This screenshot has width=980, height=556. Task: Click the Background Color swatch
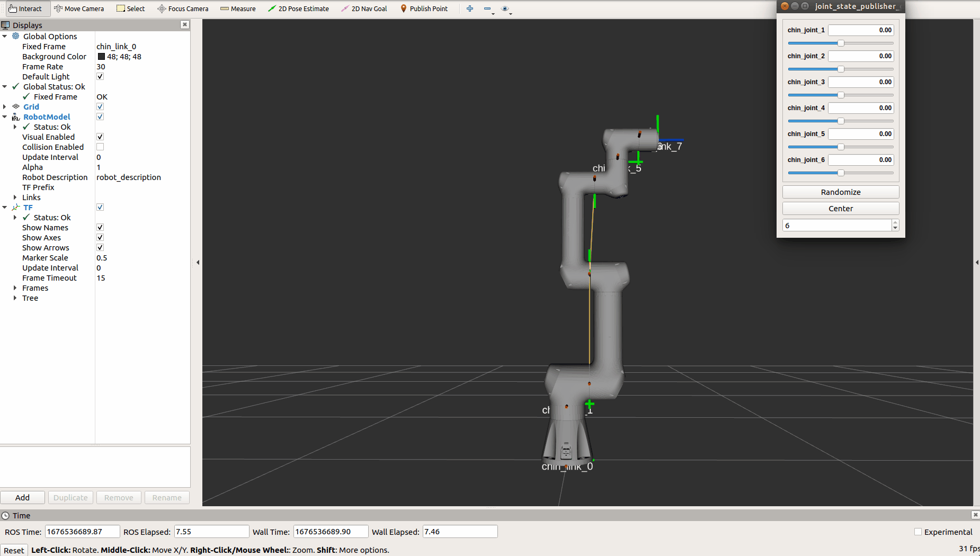coord(101,56)
